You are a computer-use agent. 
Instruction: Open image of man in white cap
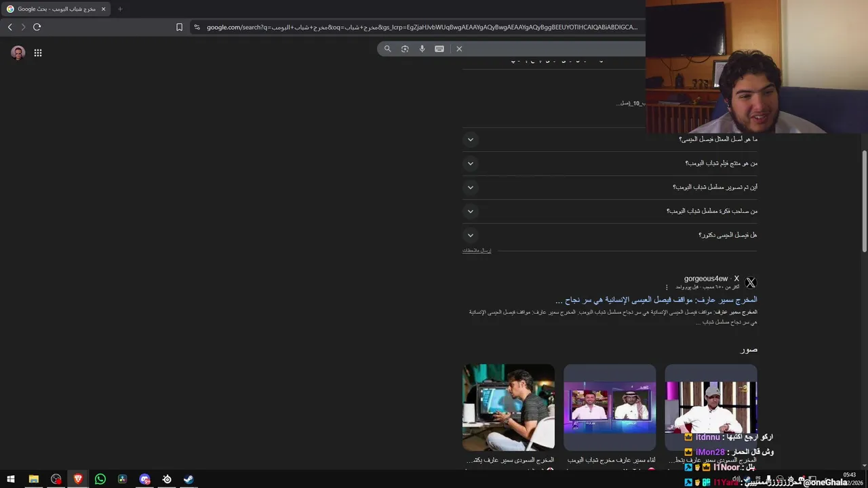point(711,407)
